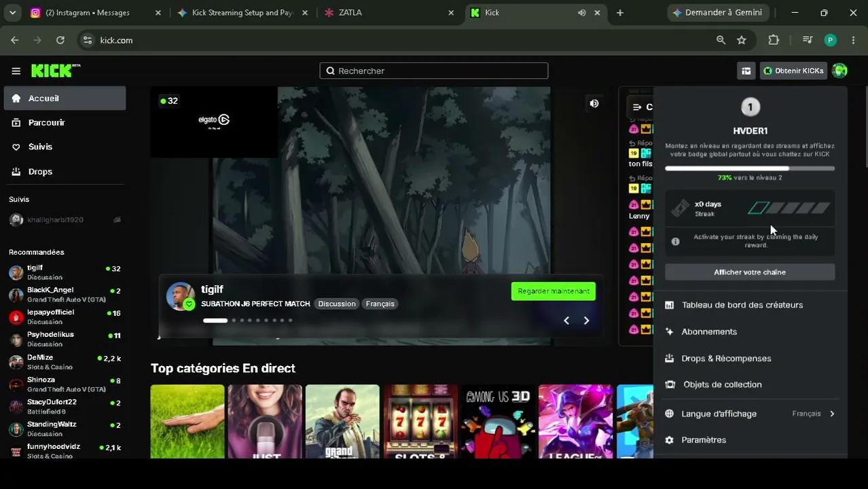Open Among Us 3D category thumbnail
This screenshot has height=489, width=868.
(x=498, y=422)
